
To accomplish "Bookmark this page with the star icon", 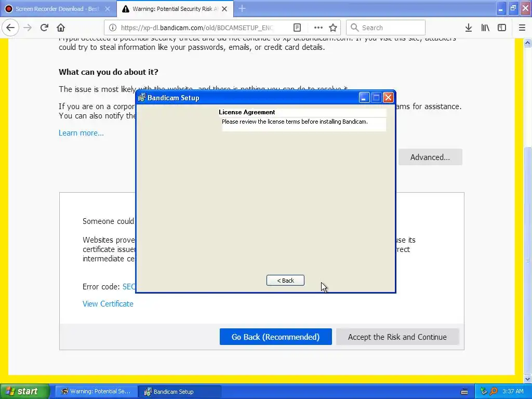I will pyautogui.click(x=333, y=28).
